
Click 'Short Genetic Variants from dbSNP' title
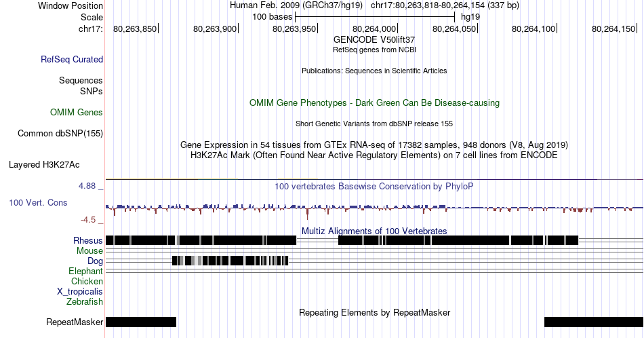point(374,124)
